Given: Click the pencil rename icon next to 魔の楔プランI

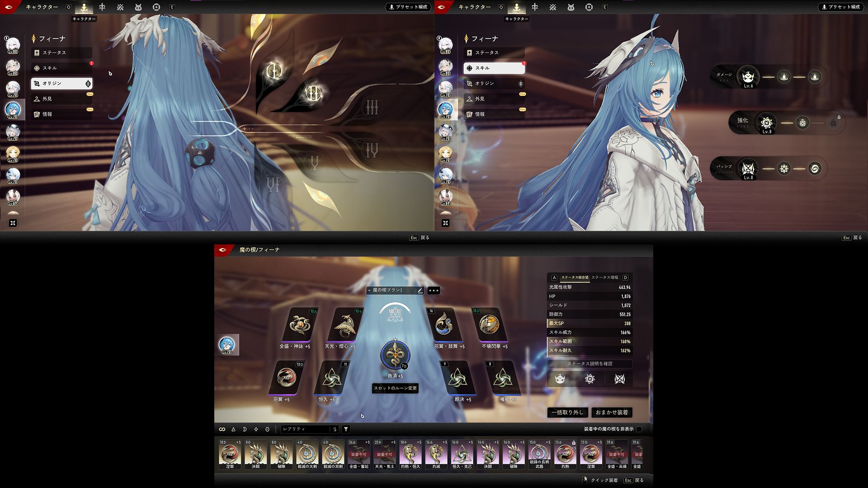Looking at the screenshot, I should point(420,291).
